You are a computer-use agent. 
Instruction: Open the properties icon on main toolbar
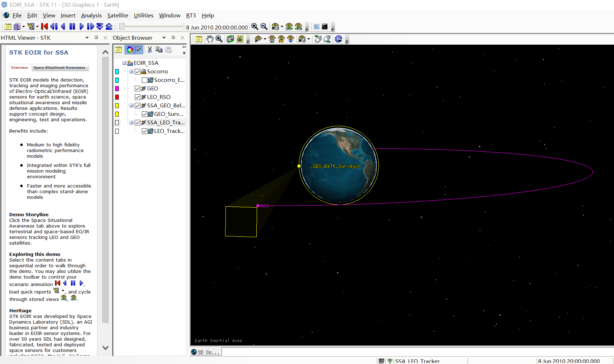[x=7, y=27]
